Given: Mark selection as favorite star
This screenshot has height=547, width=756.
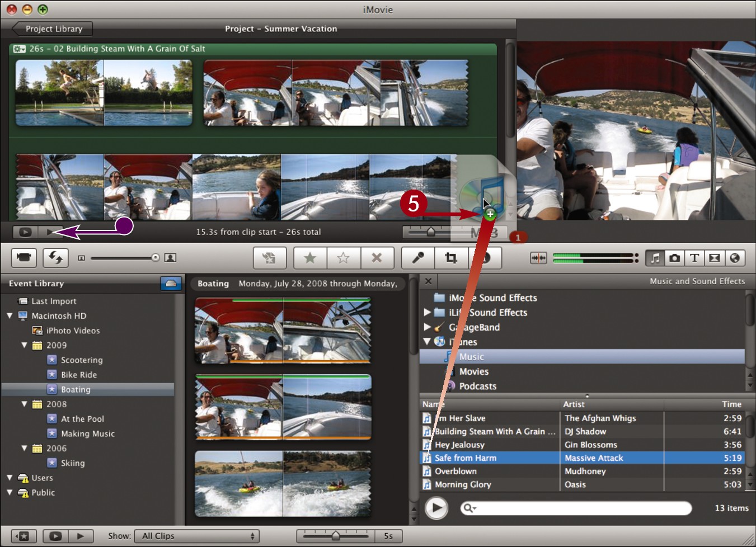Looking at the screenshot, I should point(310,258).
